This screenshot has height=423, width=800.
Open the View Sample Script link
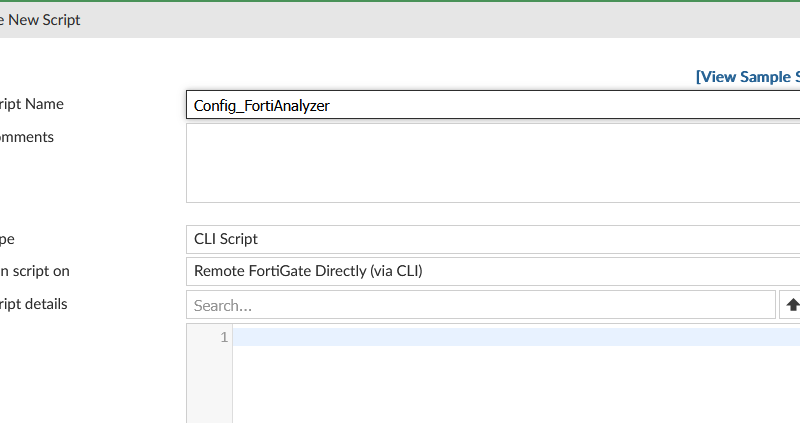tap(748, 77)
